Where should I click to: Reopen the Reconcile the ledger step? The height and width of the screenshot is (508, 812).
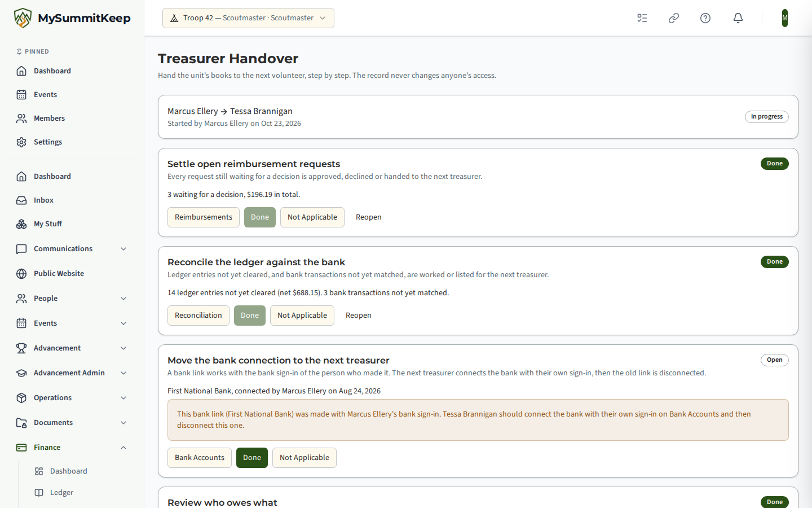[x=359, y=316]
